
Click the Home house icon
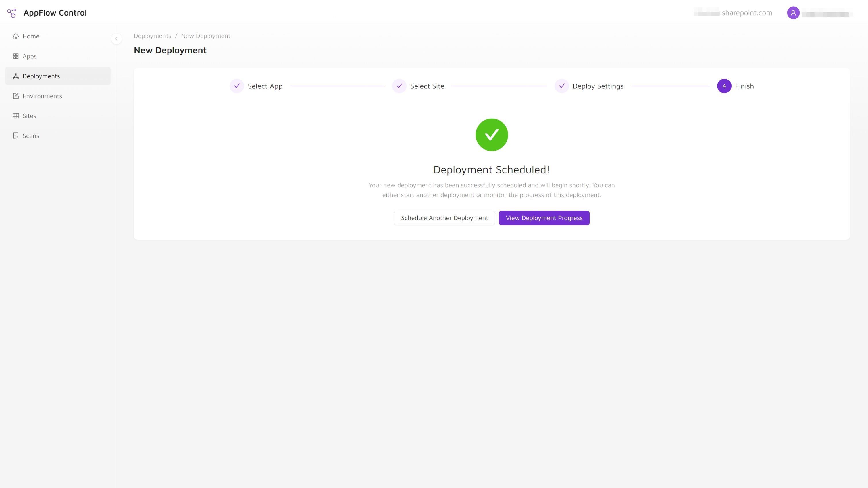(16, 36)
